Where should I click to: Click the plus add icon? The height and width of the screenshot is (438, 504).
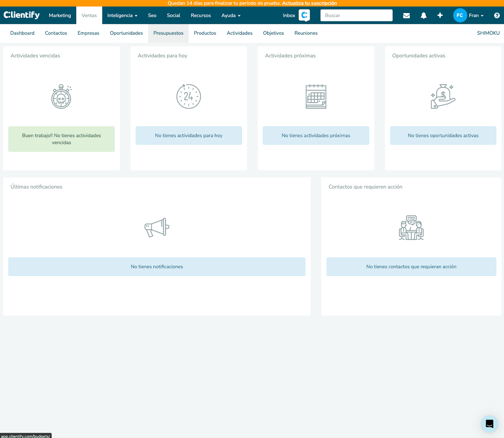pyautogui.click(x=440, y=15)
